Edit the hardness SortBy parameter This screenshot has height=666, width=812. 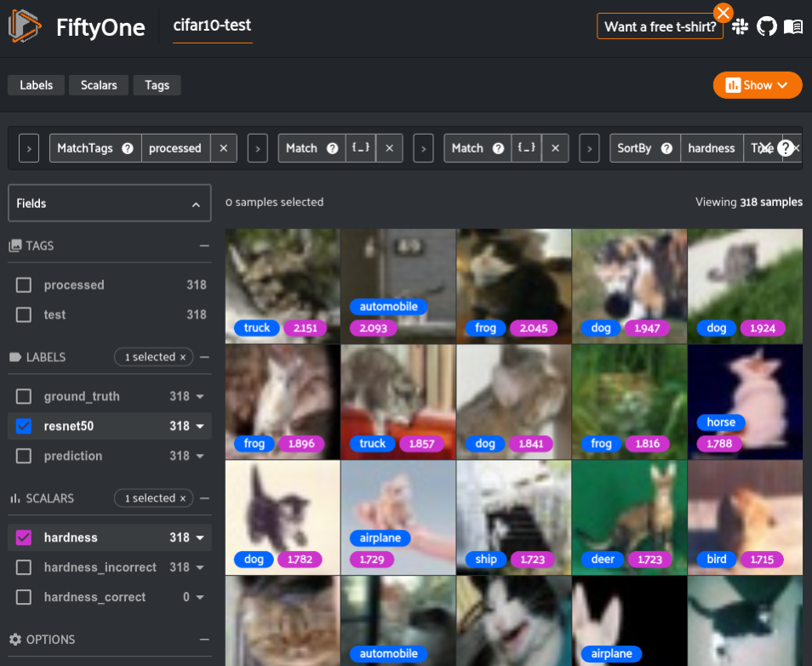(x=711, y=148)
